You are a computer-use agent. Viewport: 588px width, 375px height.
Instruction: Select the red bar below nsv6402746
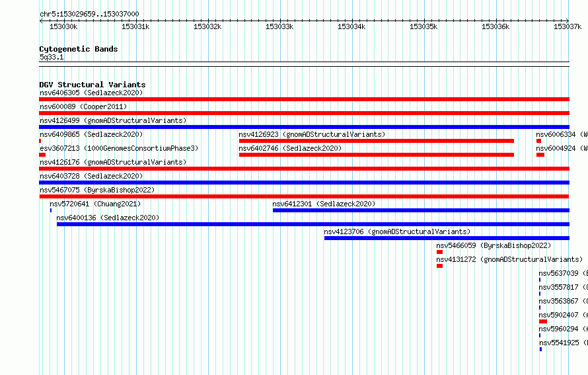click(377, 155)
